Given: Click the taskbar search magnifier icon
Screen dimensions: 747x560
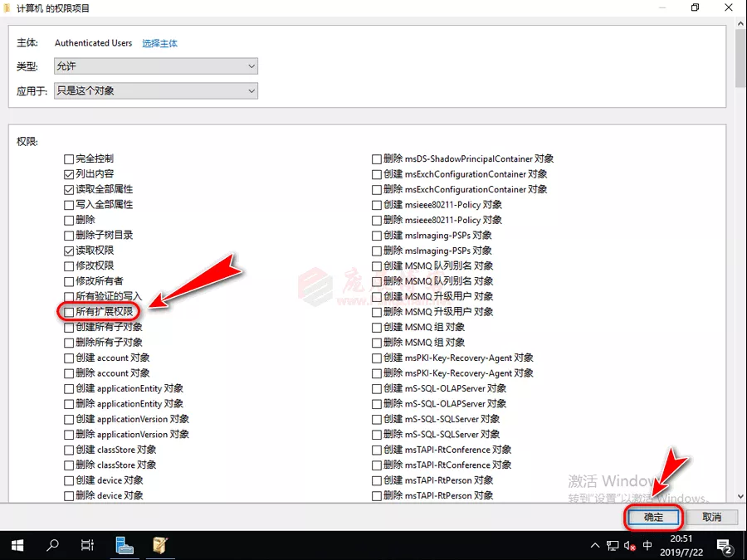Looking at the screenshot, I should pyautogui.click(x=53, y=545).
